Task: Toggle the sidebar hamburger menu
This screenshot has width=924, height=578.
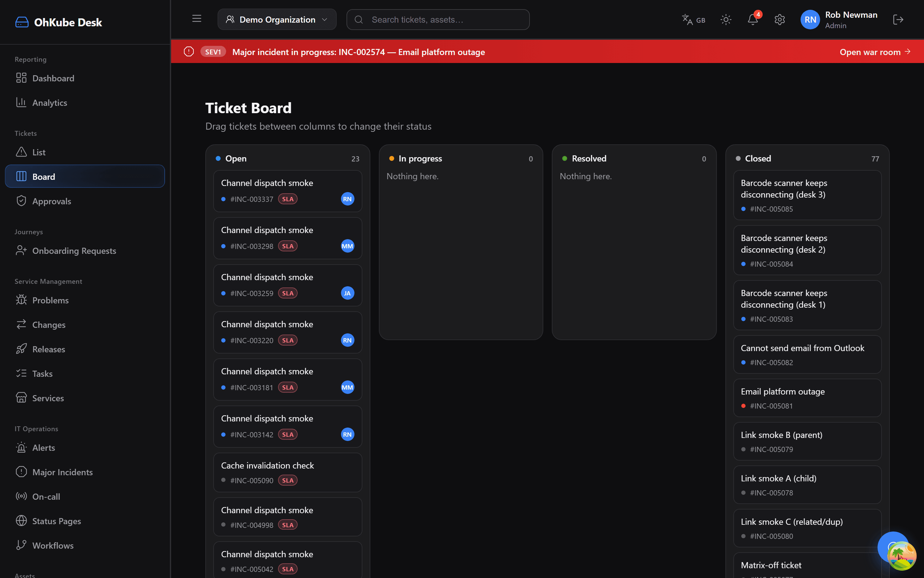Action: [197, 19]
